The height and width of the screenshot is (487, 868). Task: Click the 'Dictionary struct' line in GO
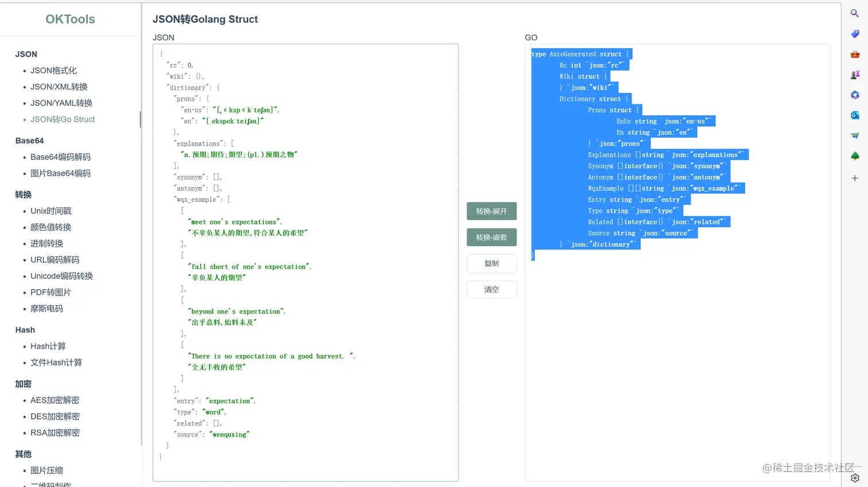595,99
